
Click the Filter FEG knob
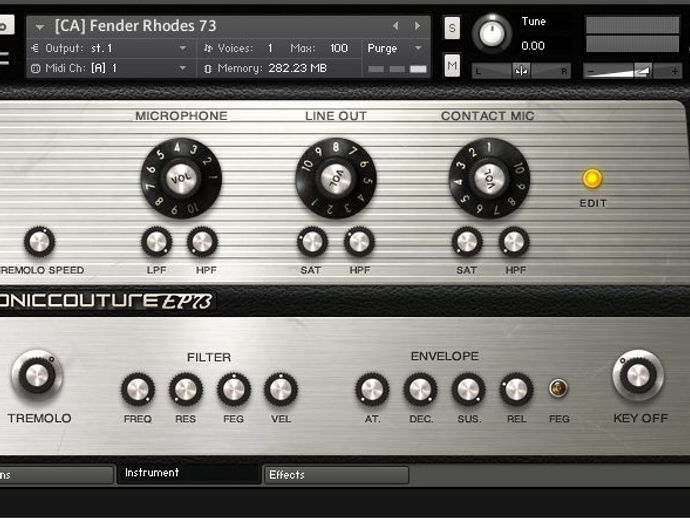(234, 389)
